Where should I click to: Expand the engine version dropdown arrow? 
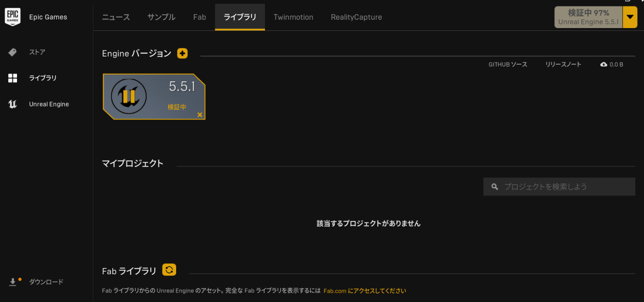click(630, 17)
